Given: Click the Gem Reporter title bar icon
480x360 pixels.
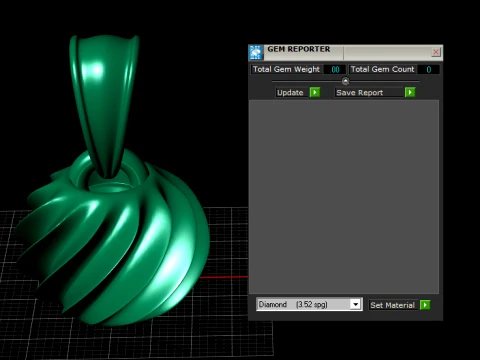Looking at the screenshot, I should (x=256, y=53).
